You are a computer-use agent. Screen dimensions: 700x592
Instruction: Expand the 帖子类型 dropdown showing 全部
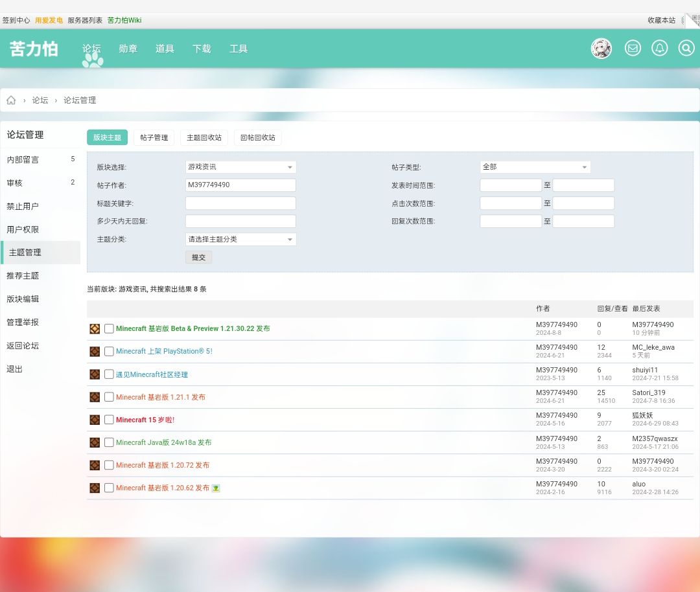(535, 167)
